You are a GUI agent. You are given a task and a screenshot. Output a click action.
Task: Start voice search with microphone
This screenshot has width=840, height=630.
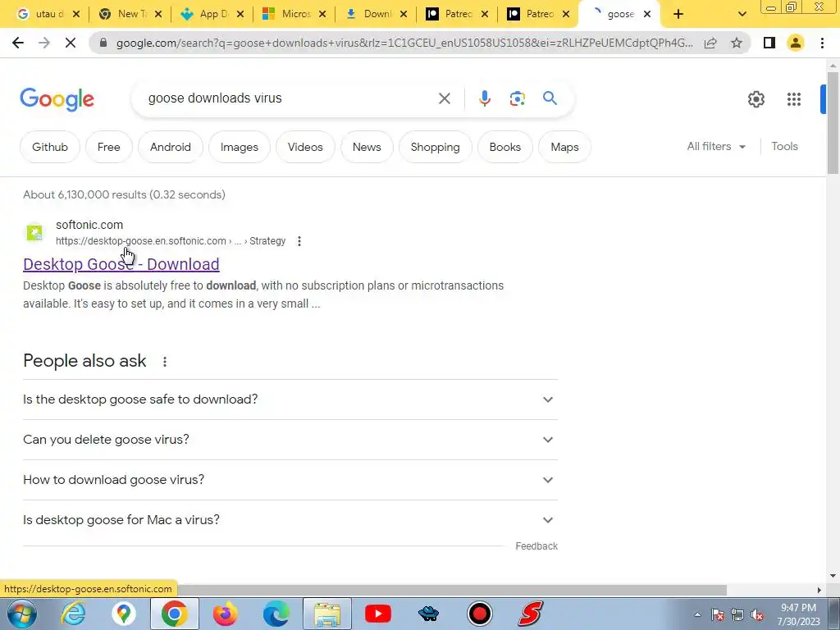click(484, 98)
